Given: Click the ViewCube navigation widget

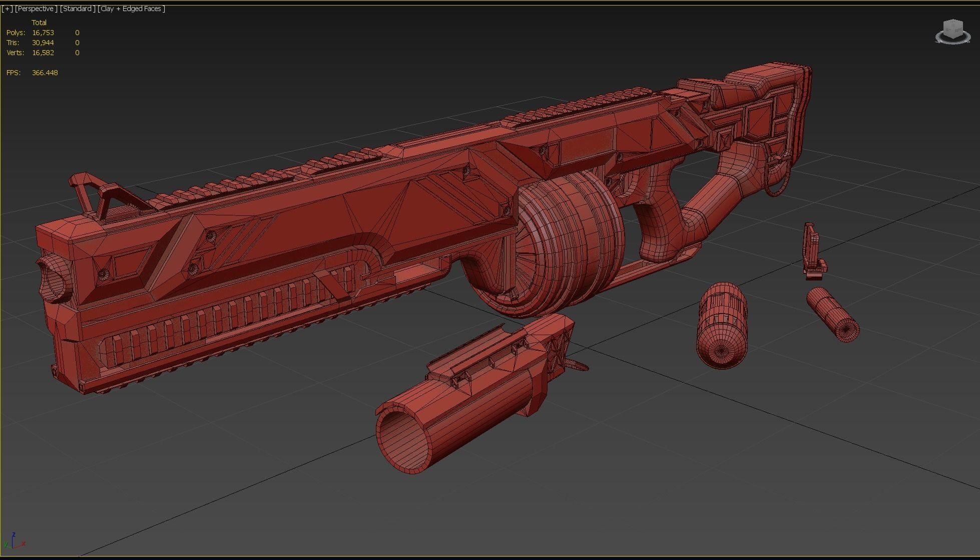Looking at the screenshot, I should (952, 32).
